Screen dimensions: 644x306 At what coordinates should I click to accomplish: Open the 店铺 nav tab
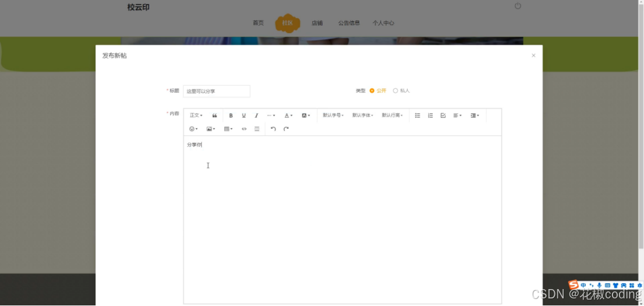(317, 23)
